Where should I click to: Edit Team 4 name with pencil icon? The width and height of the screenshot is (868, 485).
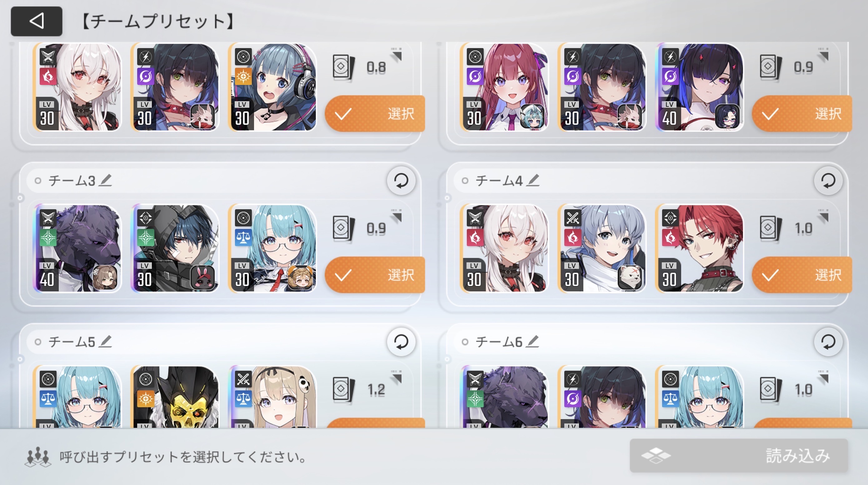[x=533, y=181]
